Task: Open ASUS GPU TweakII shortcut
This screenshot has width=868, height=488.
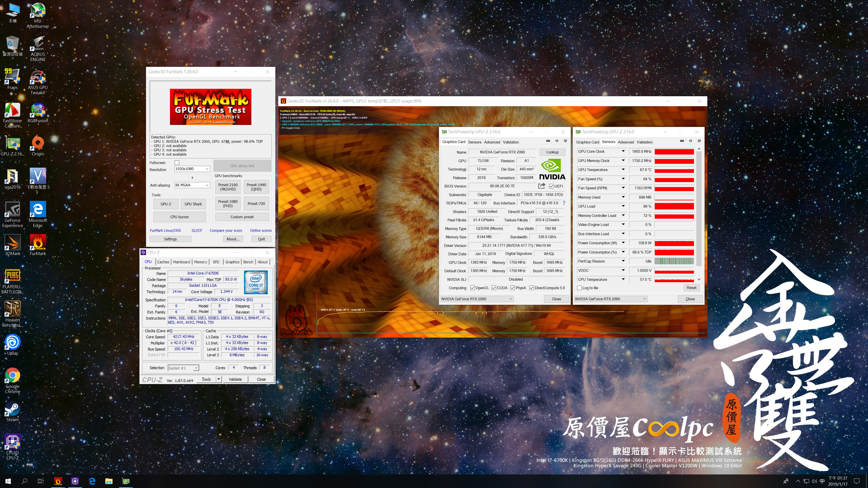Action: (x=38, y=82)
